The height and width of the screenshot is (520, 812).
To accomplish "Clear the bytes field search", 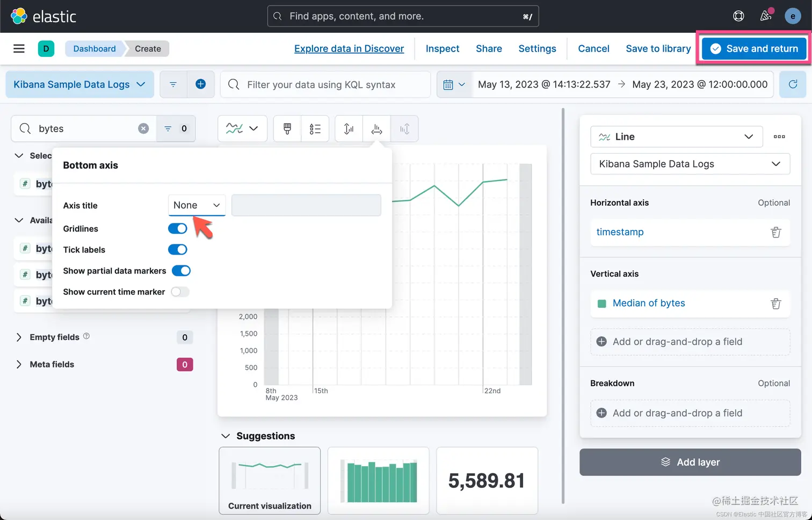I will coord(143,128).
